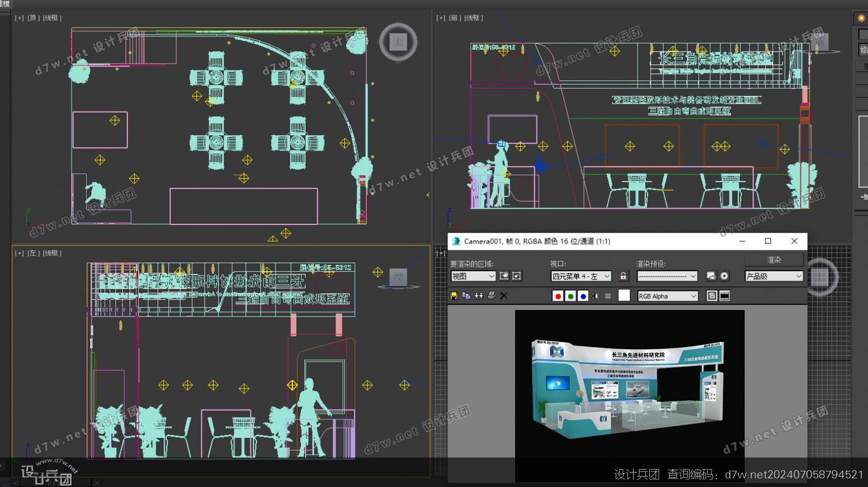Print the rendered image
Viewport: 868px width, 487px height.
[x=491, y=296]
